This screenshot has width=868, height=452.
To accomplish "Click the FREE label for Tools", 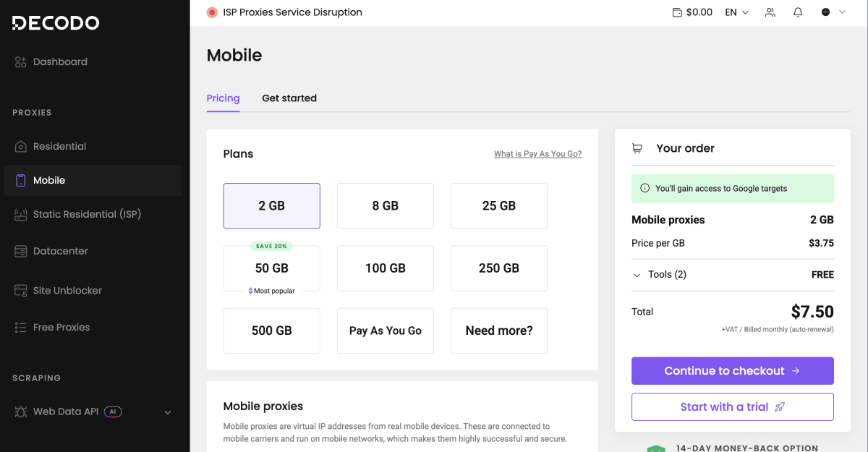I will [x=822, y=275].
